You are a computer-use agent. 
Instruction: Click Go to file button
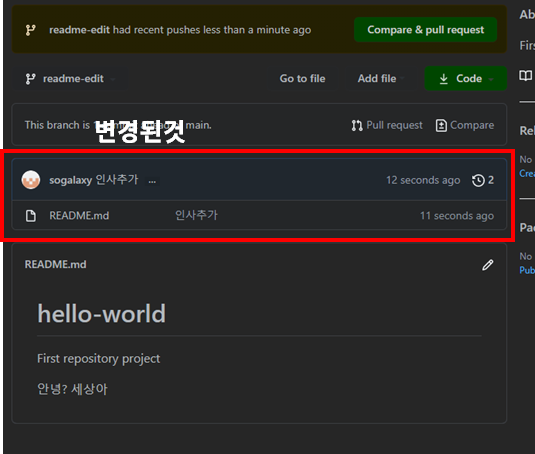(302, 79)
